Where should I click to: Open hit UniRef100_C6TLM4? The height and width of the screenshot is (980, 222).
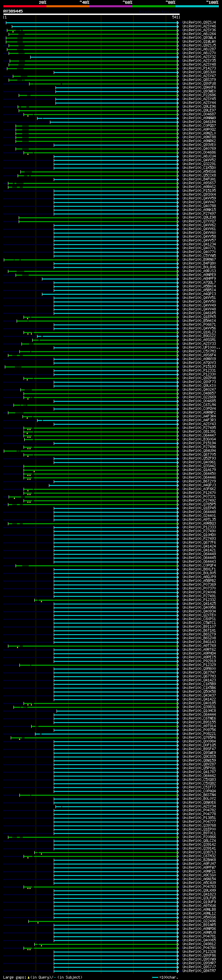coord(199,405)
